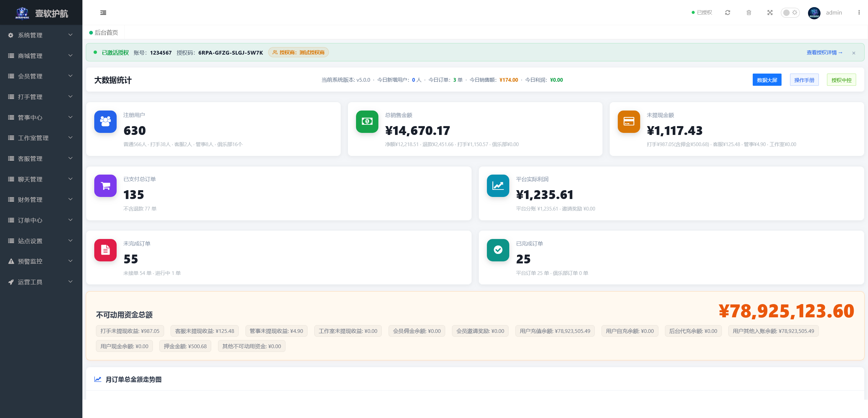Open 查看授权详情 link
Image resolution: width=868 pixels, height=418 pixels.
tap(825, 53)
